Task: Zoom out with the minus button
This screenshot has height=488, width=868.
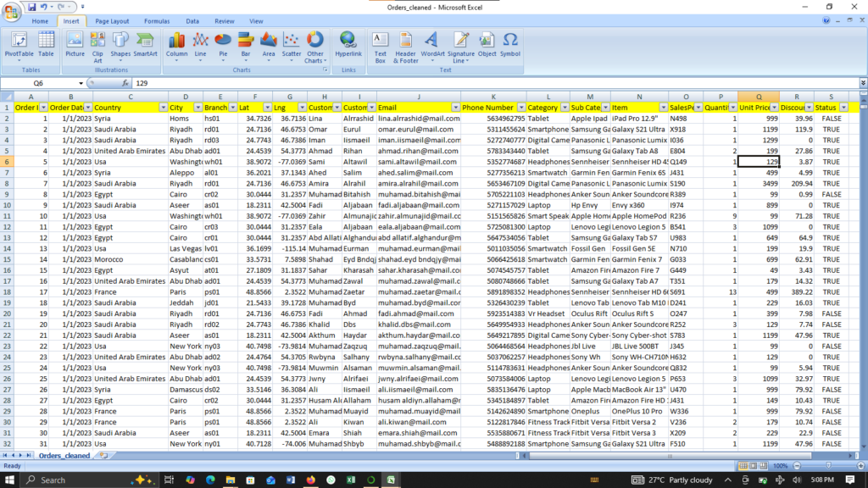Action: [x=797, y=466]
